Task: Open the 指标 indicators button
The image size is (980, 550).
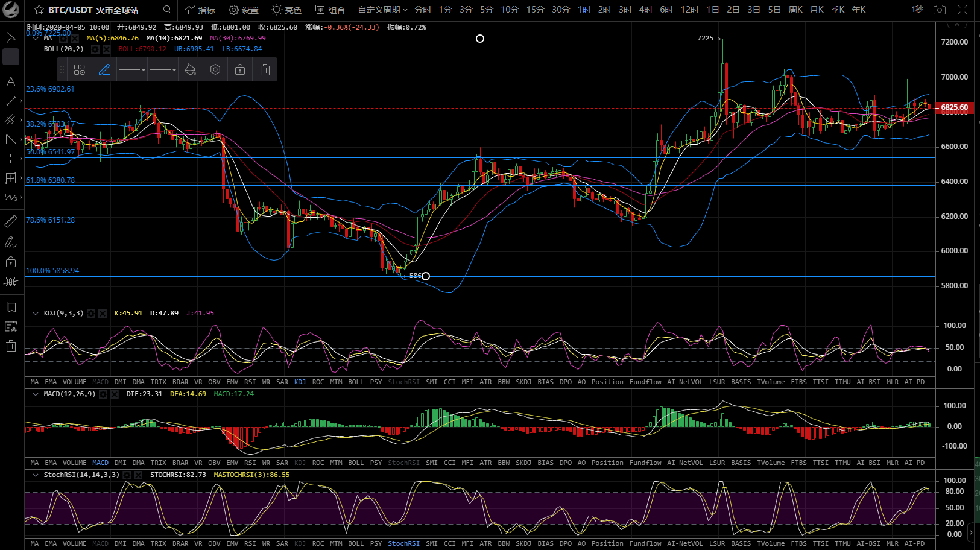Action: click(x=200, y=10)
